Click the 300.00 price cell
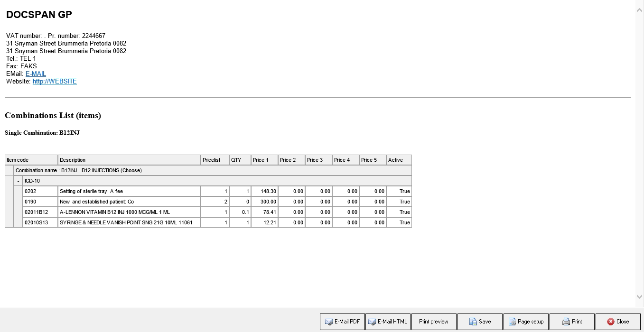 (265, 202)
